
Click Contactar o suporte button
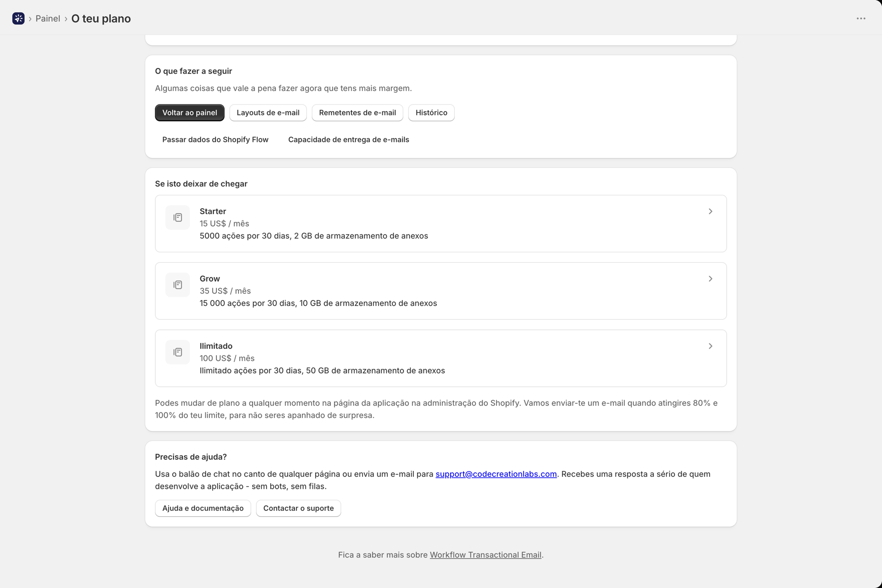(x=299, y=508)
